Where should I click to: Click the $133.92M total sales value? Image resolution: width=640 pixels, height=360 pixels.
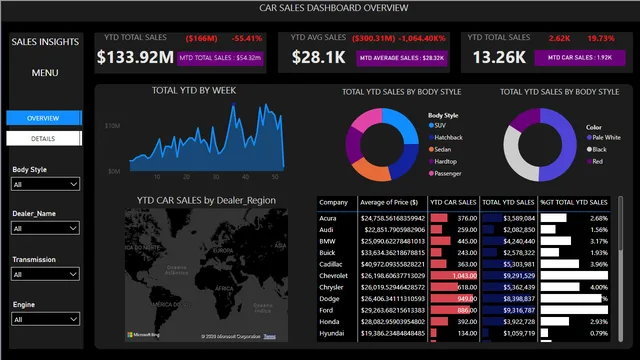(x=135, y=57)
